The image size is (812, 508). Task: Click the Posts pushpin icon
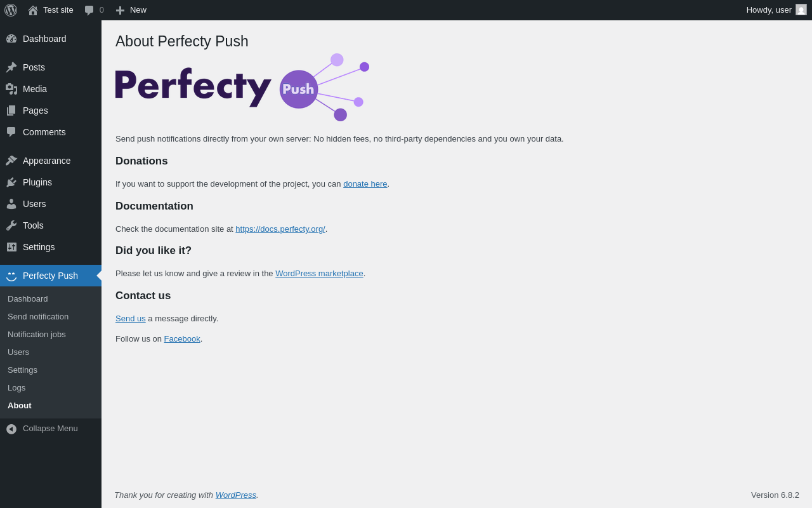pos(11,67)
